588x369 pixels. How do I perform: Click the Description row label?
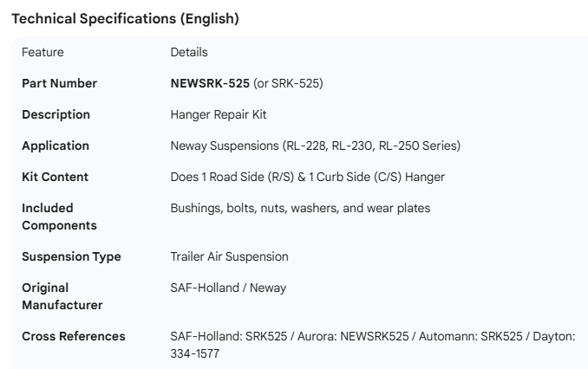pos(56,114)
